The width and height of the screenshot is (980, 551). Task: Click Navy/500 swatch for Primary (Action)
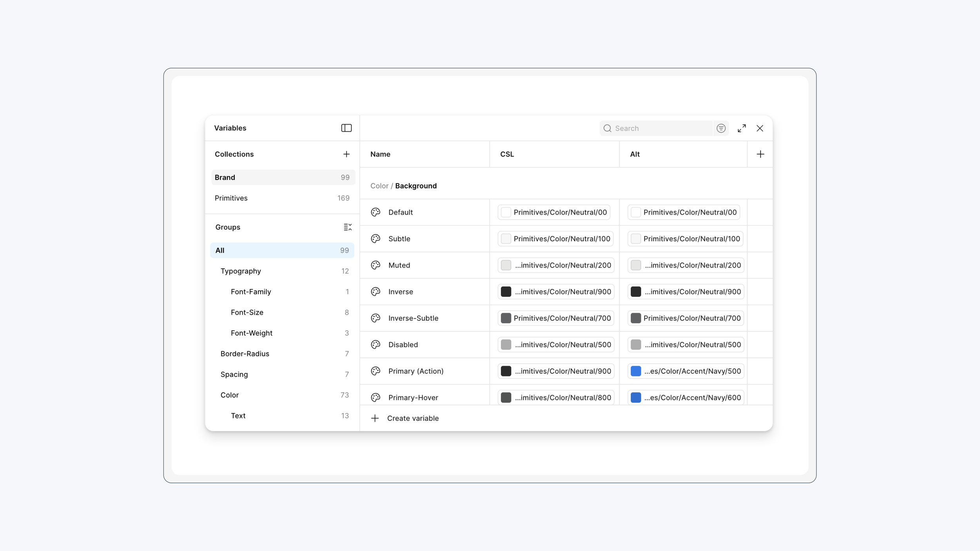click(x=635, y=371)
